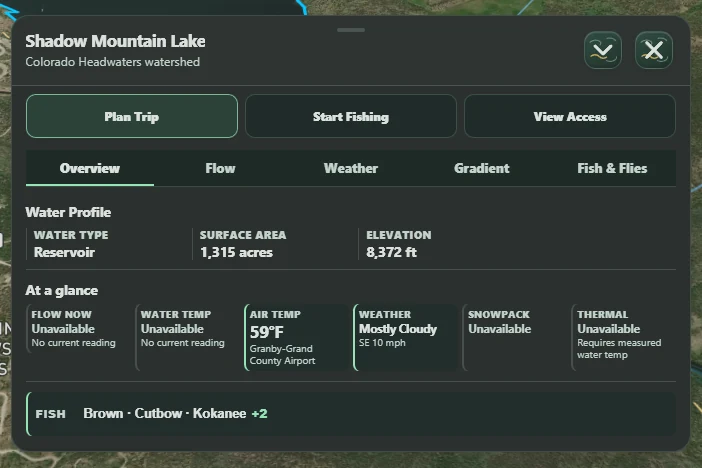The width and height of the screenshot is (702, 468).
Task: Click the Fish species row
Action: (351, 414)
